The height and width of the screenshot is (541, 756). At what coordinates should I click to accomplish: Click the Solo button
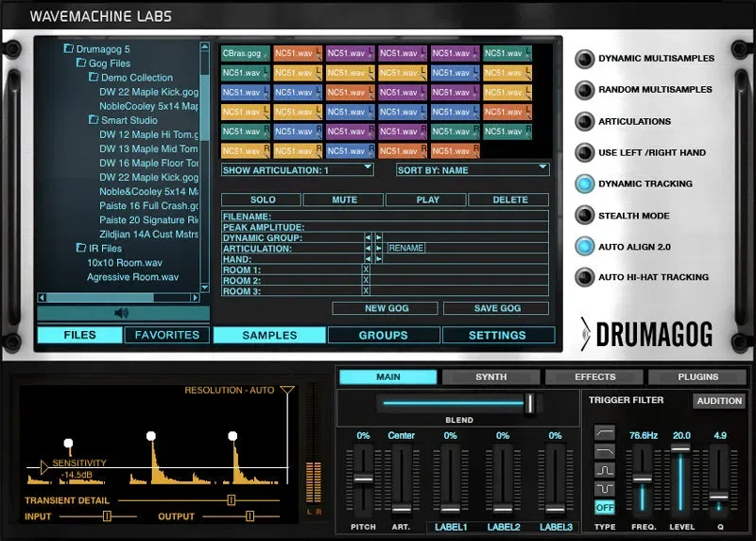(x=263, y=200)
